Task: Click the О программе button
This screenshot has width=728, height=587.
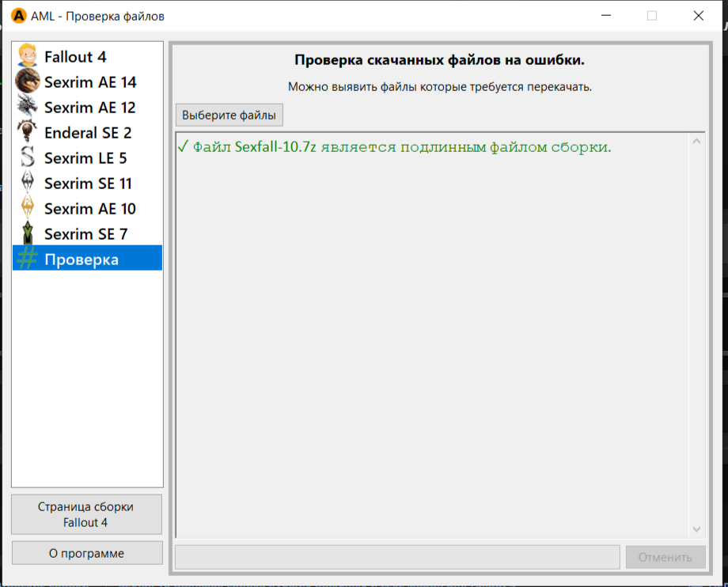Action: [x=87, y=553]
